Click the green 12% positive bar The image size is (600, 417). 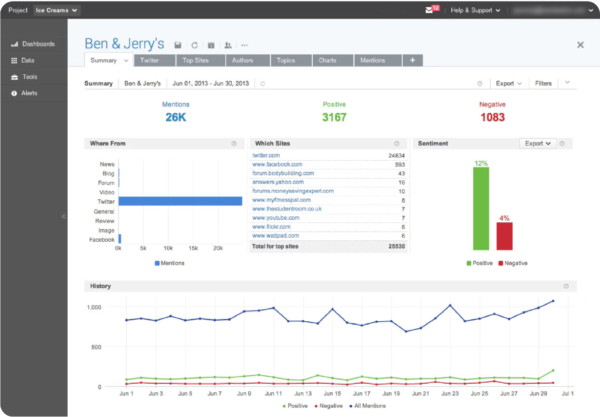pyautogui.click(x=481, y=208)
